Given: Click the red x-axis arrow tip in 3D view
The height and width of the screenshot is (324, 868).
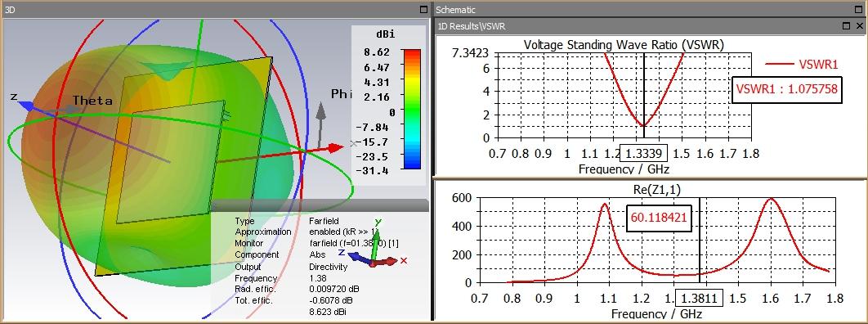Looking at the screenshot, I should pos(336,147).
